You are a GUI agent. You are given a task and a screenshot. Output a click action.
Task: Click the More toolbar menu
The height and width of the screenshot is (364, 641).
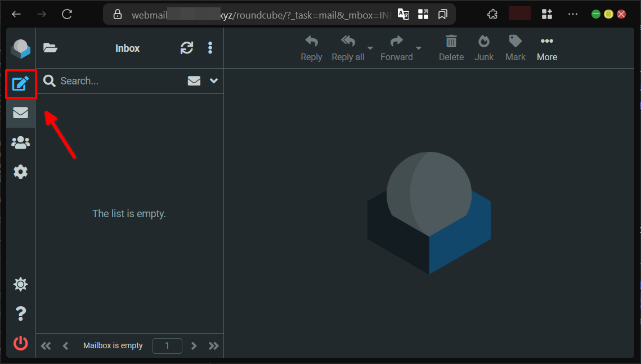click(546, 48)
